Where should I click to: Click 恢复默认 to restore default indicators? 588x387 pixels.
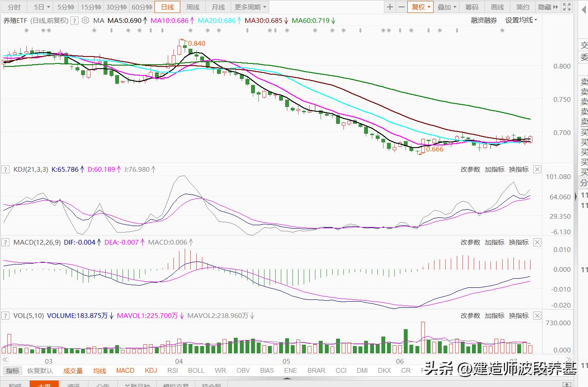point(40,371)
